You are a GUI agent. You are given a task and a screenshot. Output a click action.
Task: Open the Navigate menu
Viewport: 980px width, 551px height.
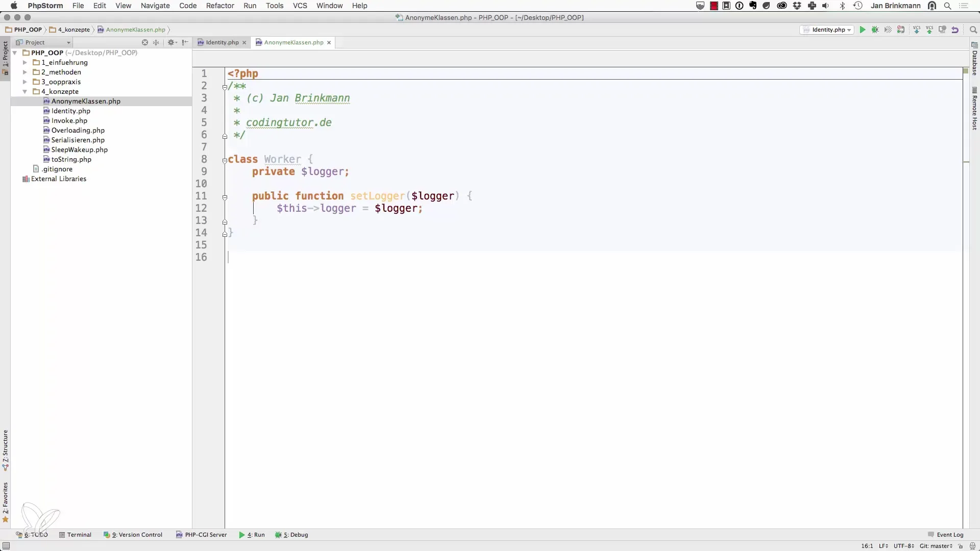coord(155,6)
